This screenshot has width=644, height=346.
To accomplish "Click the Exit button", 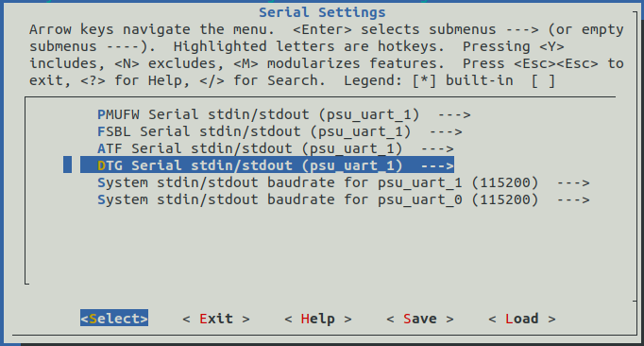I will (216, 319).
